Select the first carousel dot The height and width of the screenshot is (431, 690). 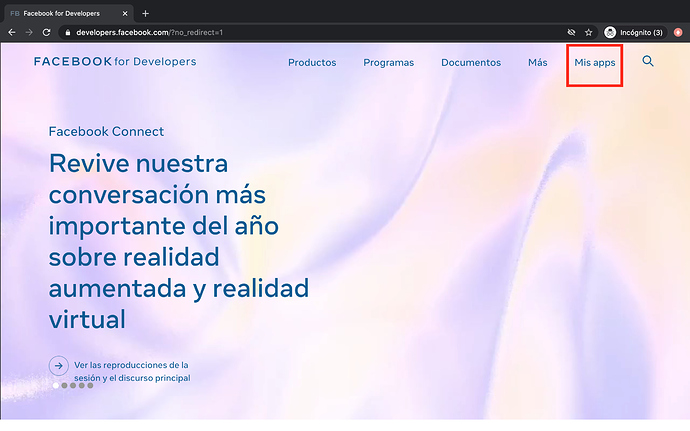click(x=56, y=386)
